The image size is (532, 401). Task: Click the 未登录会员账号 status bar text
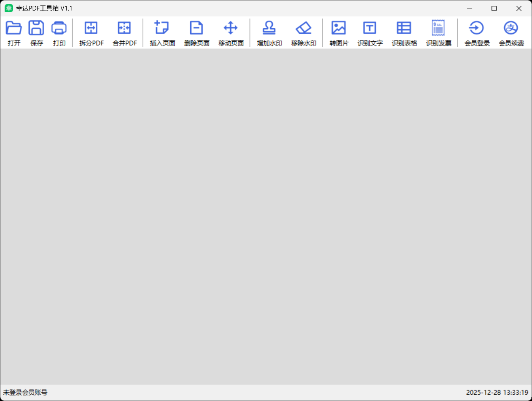coord(25,393)
